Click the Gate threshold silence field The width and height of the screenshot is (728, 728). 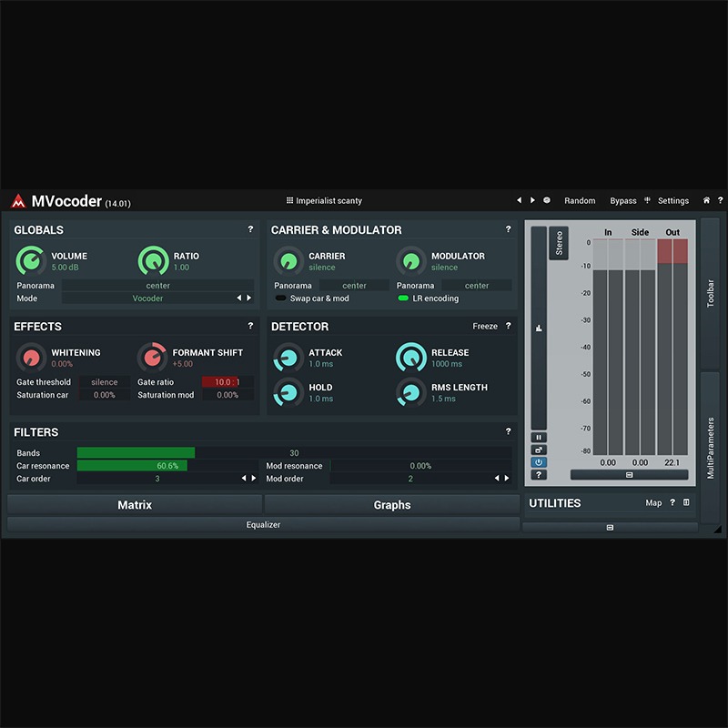click(105, 381)
